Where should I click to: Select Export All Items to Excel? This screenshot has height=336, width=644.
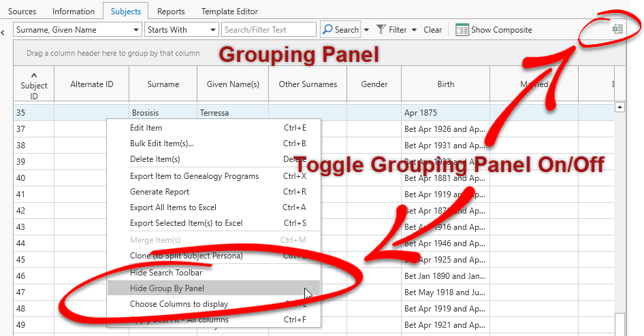(x=173, y=207)
